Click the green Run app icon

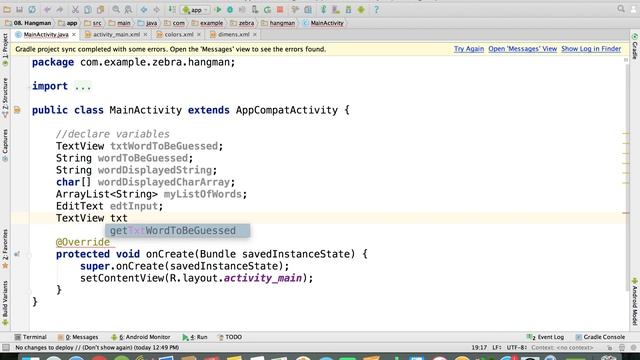click(218, 9)
